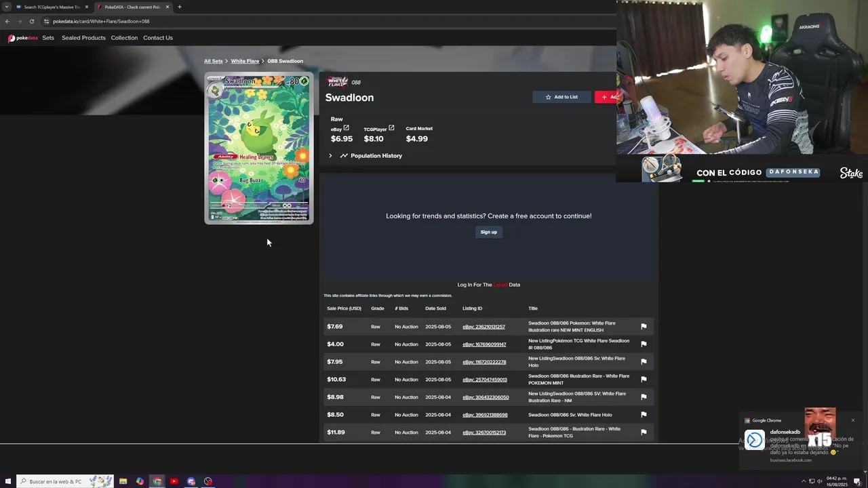Click Date Sold column header
The height and width of the screenshot is (488, 868).
[435, 308]
